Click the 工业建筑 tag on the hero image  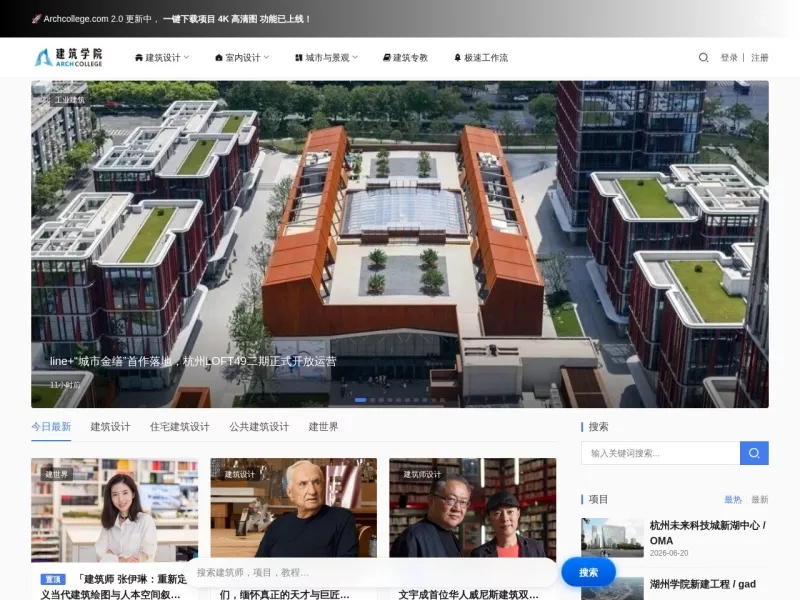coord(70,99)
